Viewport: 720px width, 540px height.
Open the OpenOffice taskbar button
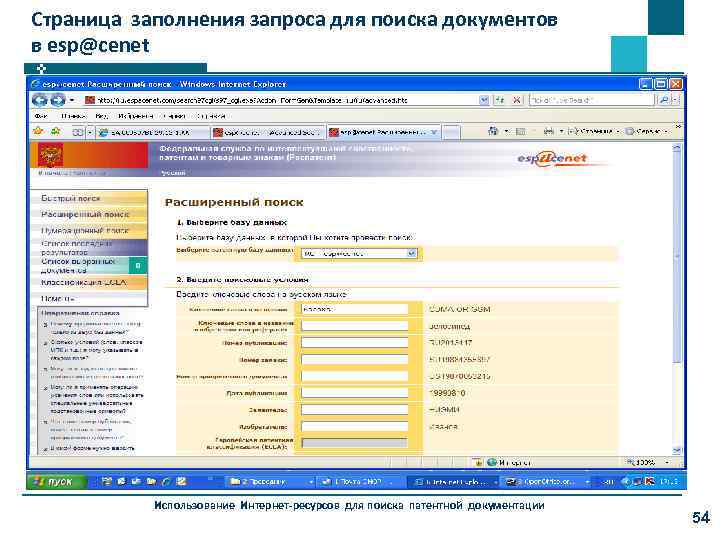tap(546, 482)
